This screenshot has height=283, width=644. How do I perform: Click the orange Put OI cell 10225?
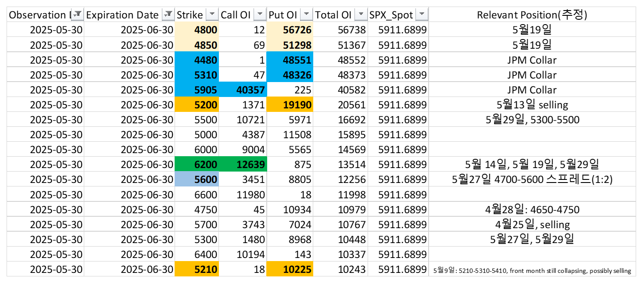[290, 269]
